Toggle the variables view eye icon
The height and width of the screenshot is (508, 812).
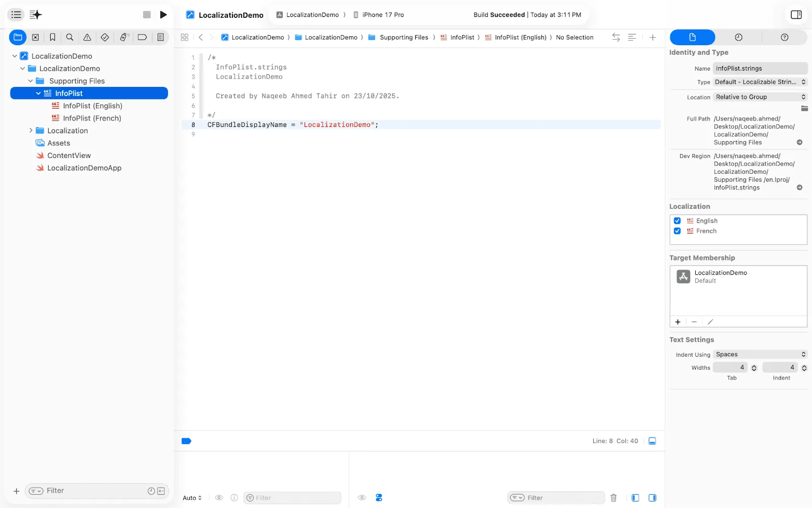[219, 497]
